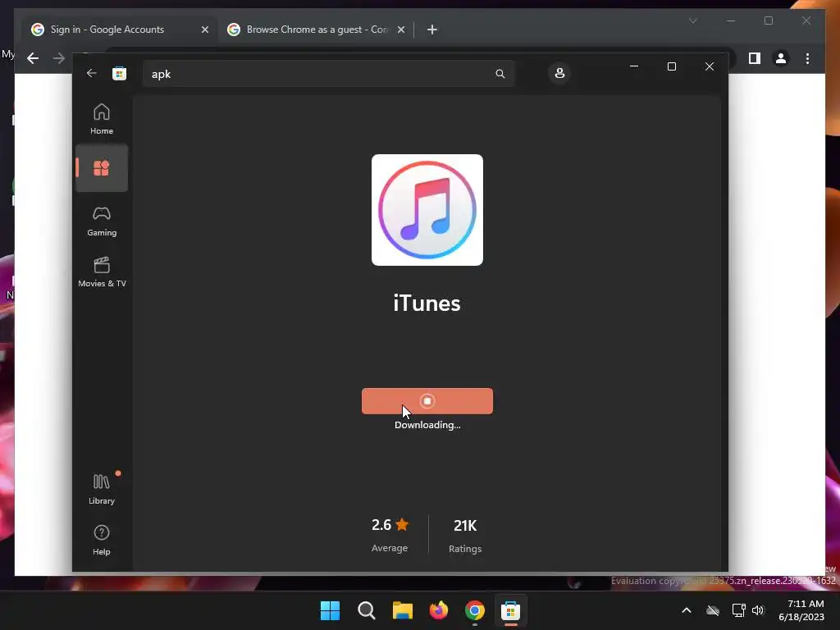Image resolution: width=840 pixels, height=630 pixels.
Task: Switch to Sign in - Google Accounts tab
Action: click(120, 30)
